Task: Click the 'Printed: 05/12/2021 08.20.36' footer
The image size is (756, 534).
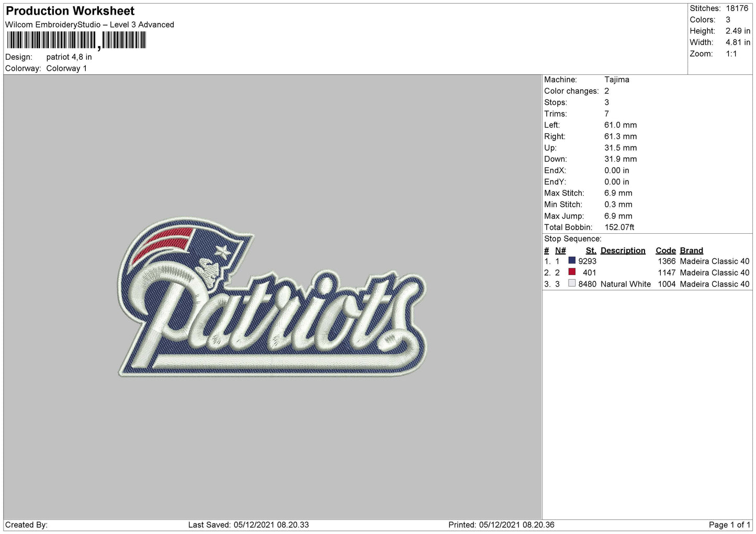Action: tap(501, 525)
